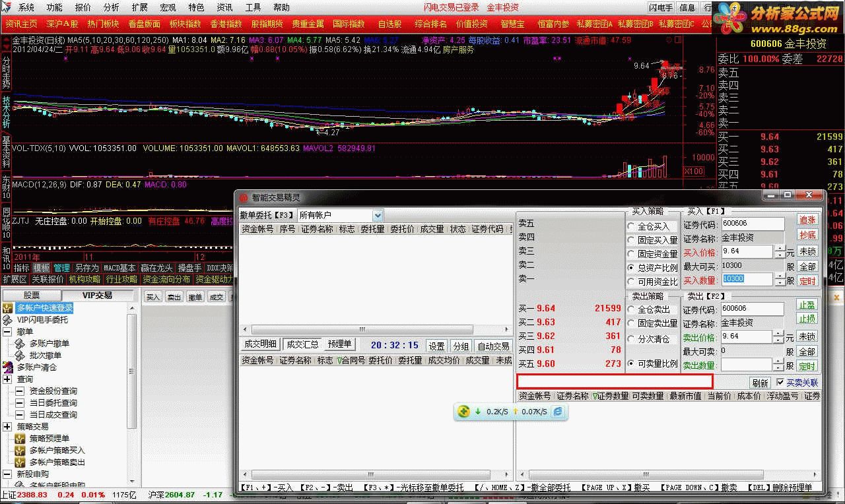Expand the 策略交易 tree node
The width and height of the screenshot is (845, 504).
pyautogui.click(x=7, y=427)
